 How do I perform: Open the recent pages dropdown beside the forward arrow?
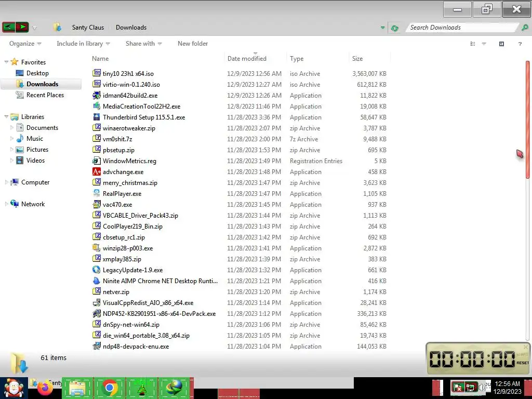[x=34, y=28]
